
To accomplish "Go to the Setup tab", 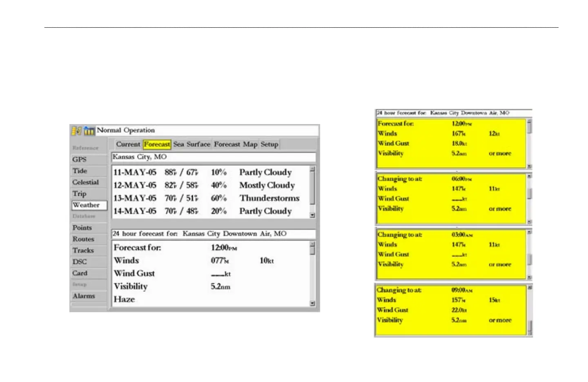I will click(x=269, y=144).
